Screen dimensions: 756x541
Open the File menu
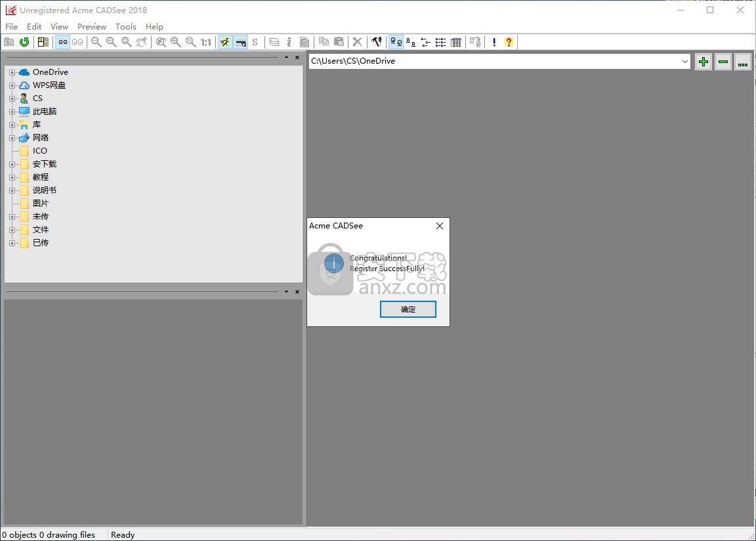point(12,26)
